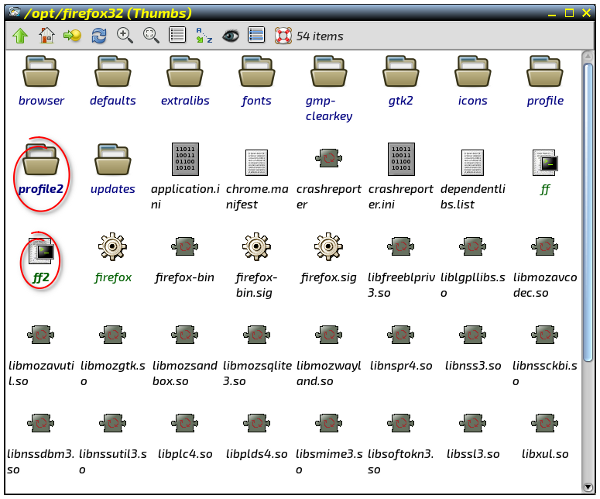Select libplc4.so library icon

(x=184, y=423)
